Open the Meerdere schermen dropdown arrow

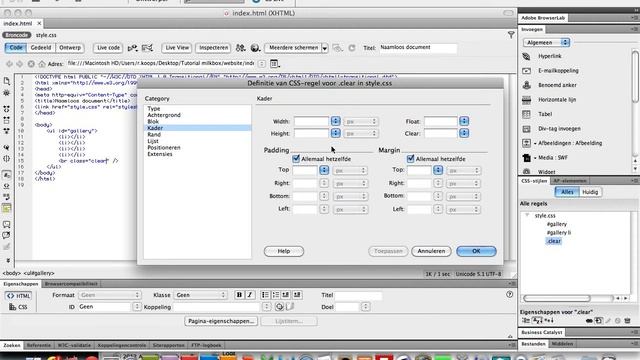tap(324, 48)
